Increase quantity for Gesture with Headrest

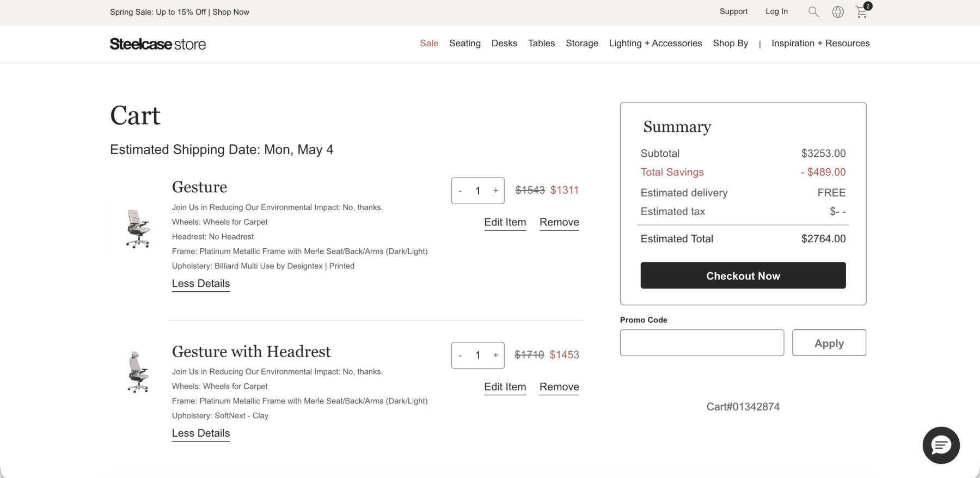click(495, 355)
